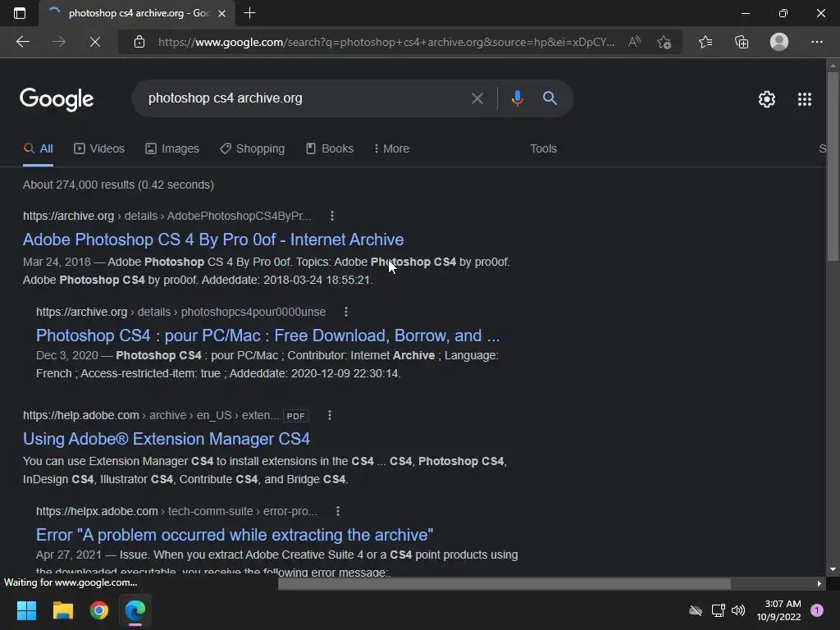This screenshot has width=840, height=630.
Task: Click the PDF label on Adobe result
Action: pos(295,416)
